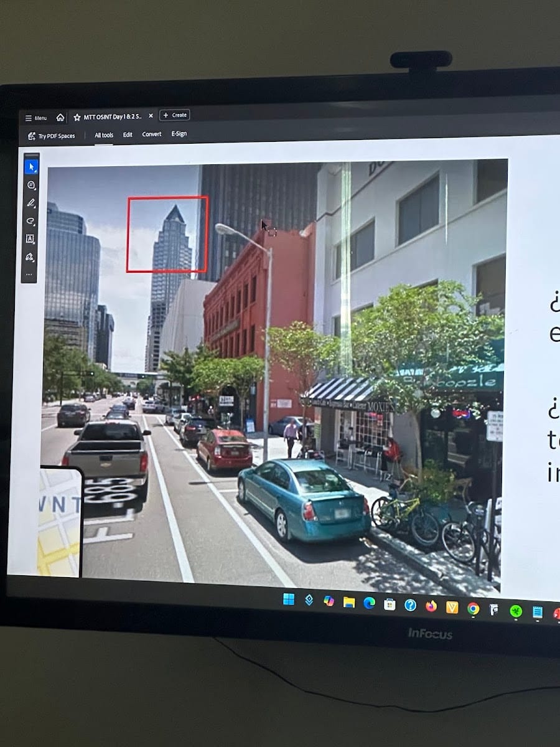Star the MTT OSINT document tab
The image size is (560, 747).
coord(77,116)
